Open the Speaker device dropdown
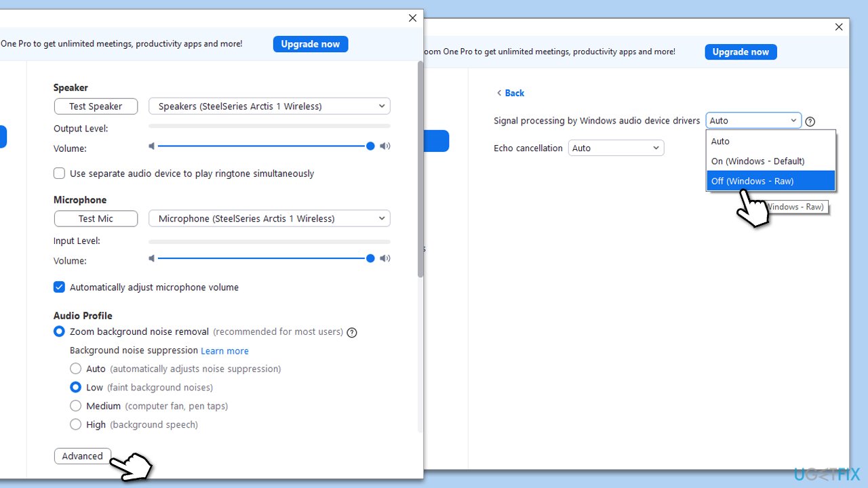 pos(269,106)
